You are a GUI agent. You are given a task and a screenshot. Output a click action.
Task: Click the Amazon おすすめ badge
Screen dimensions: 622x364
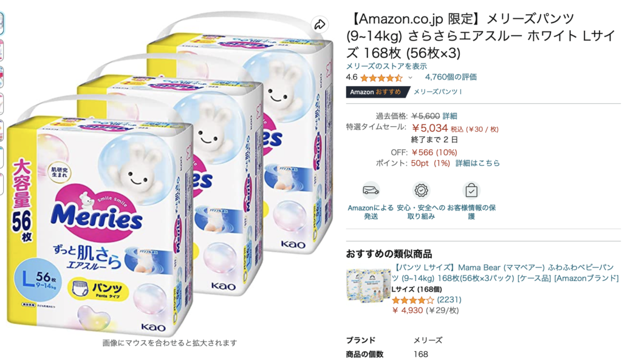point(375,92)
